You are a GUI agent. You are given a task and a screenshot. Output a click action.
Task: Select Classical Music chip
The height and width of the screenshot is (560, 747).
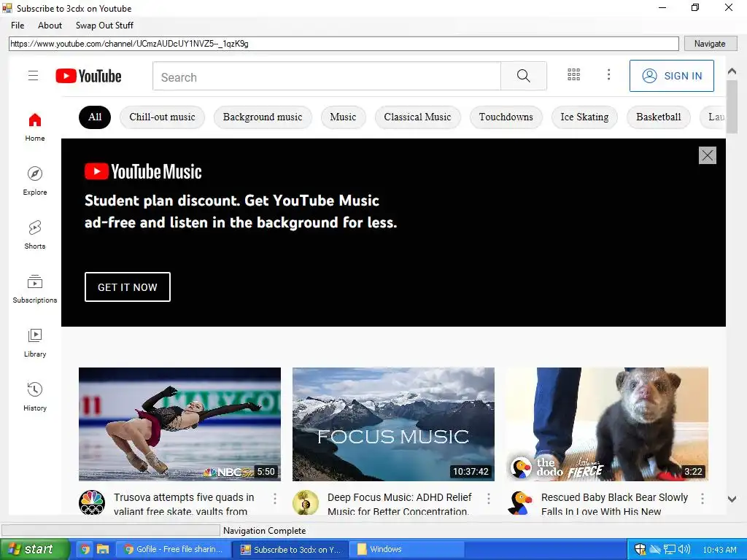(417, 117)
